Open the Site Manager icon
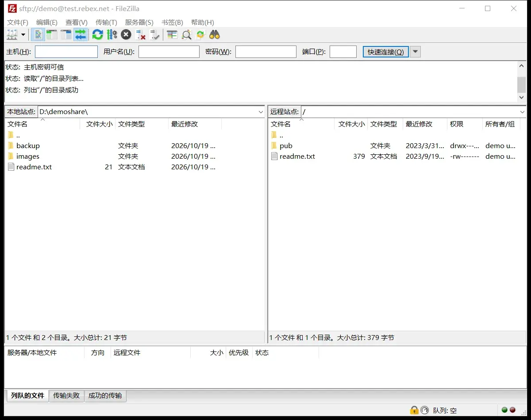531x420 pixels. tap(12, 34)
